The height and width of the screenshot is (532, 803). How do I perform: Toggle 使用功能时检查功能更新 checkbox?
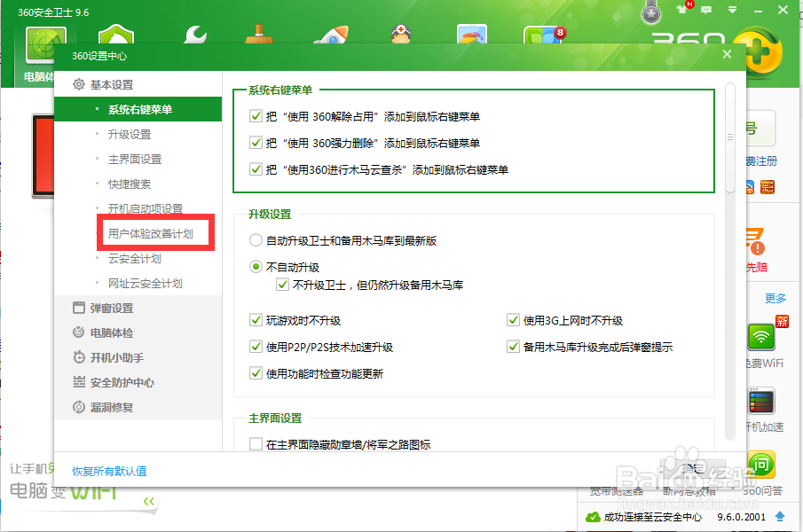click(256, 373)
